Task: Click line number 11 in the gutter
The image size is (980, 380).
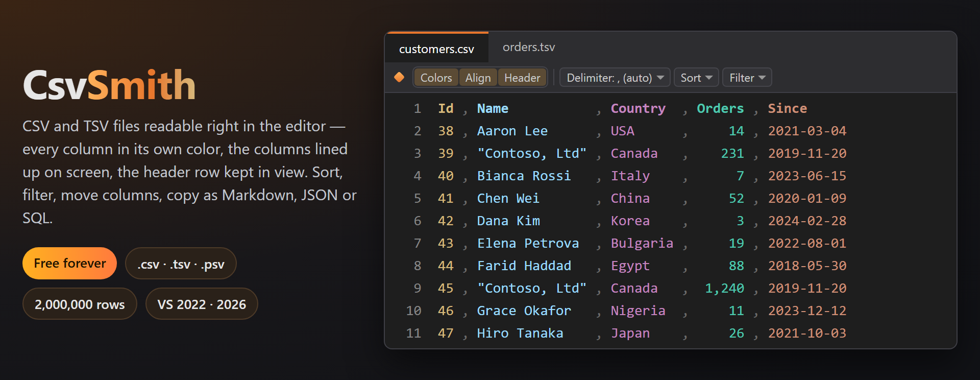Action: [x=413, y=333]
